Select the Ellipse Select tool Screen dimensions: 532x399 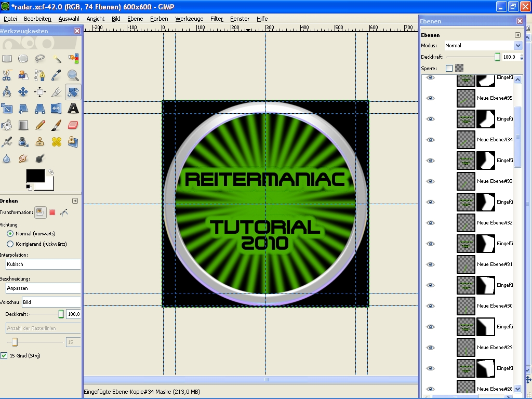23,58
